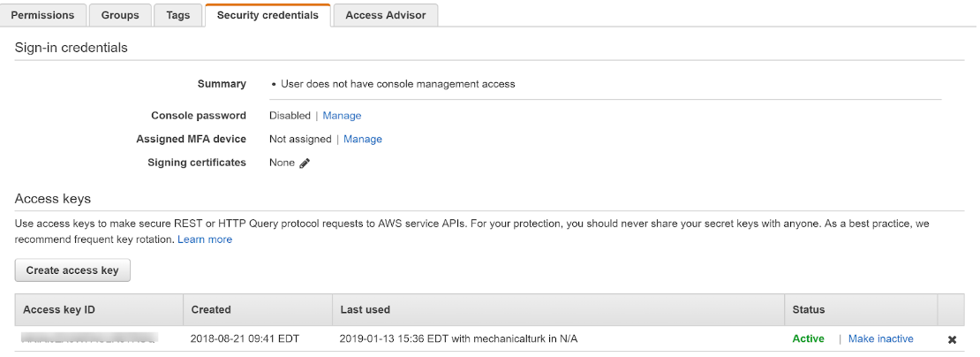980x357 pixels.
Task: Click the 2018-08-21 created date cell
Action: tap(245, 338)
